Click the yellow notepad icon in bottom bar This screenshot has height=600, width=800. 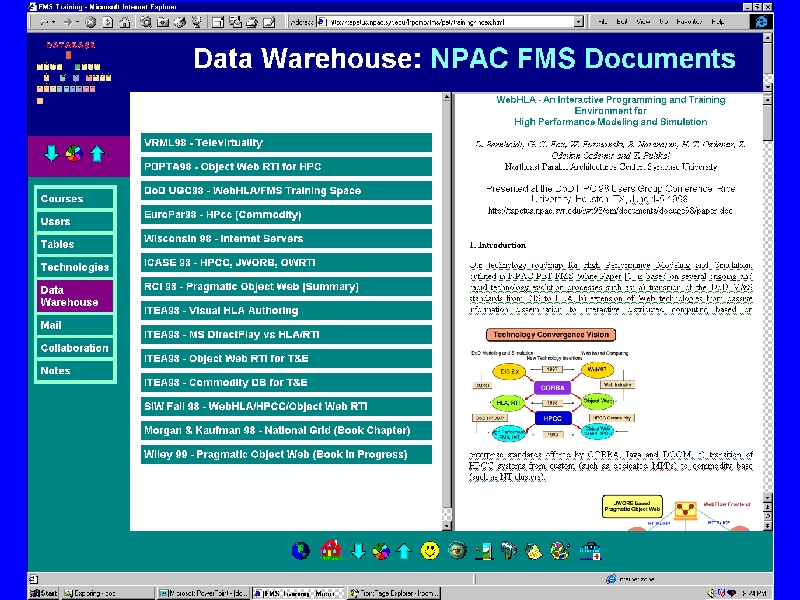534,552
